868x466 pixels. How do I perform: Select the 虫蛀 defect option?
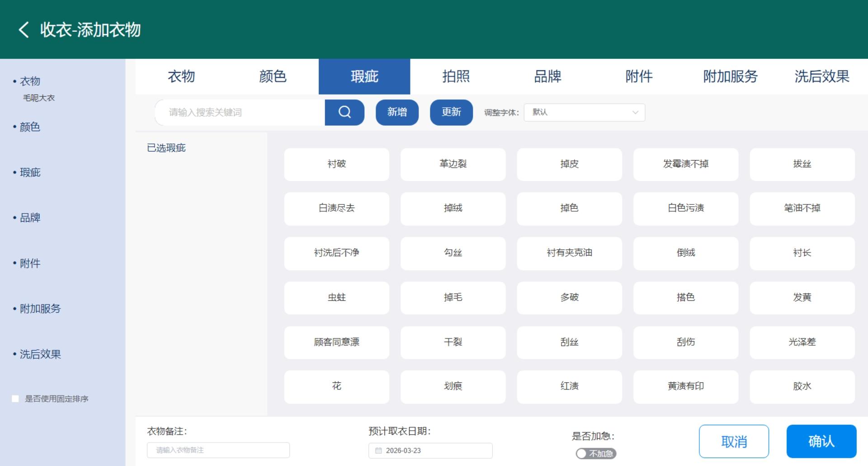(x=336, y=298)
